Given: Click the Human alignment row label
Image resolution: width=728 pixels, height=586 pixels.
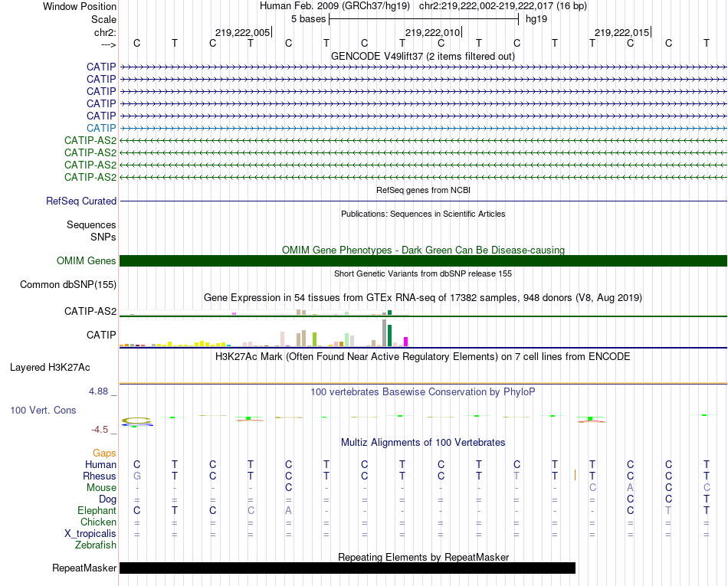Looking at the screenshot, I should pos(100,464).
